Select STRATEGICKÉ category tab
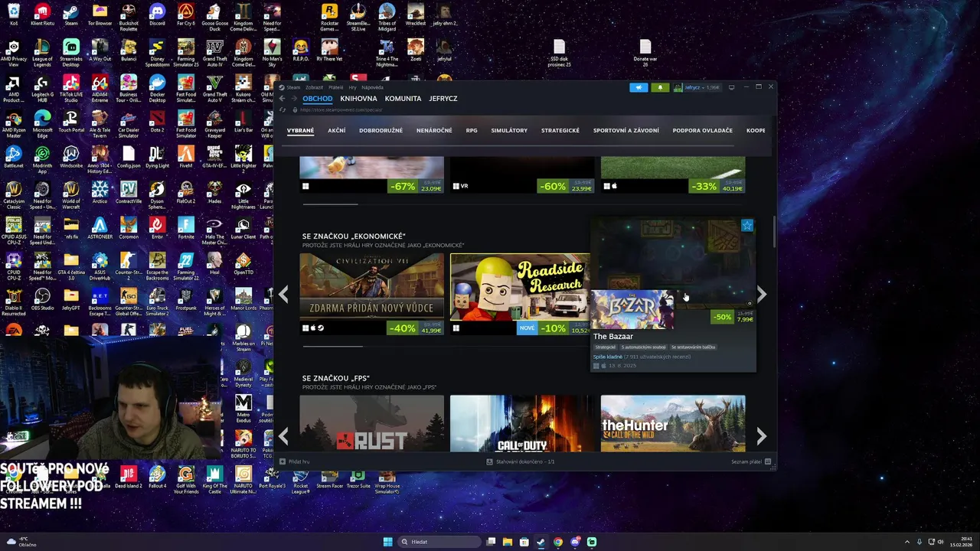980x551 pixels. pyautogui.click(x=560, y=131)
